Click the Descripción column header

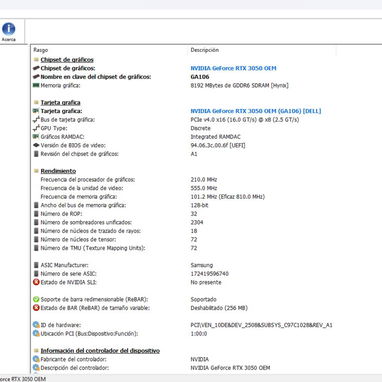coord(205,50)
